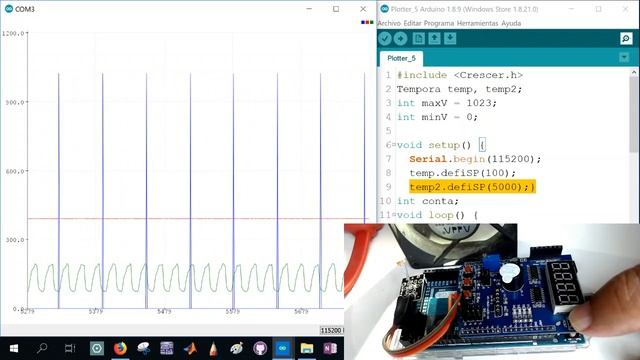Click the highlighted temp2.defiSP(5000) code line
The image size is (640, 360).
click(472, 187)
